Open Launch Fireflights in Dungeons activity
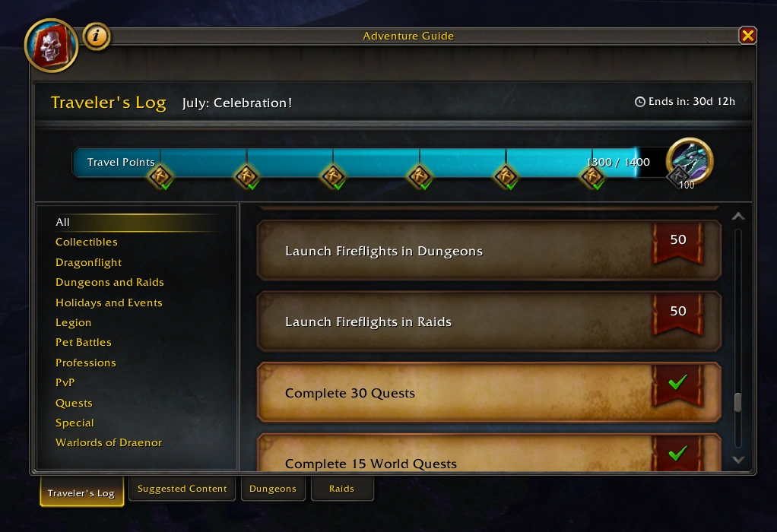 pos(489,251)
